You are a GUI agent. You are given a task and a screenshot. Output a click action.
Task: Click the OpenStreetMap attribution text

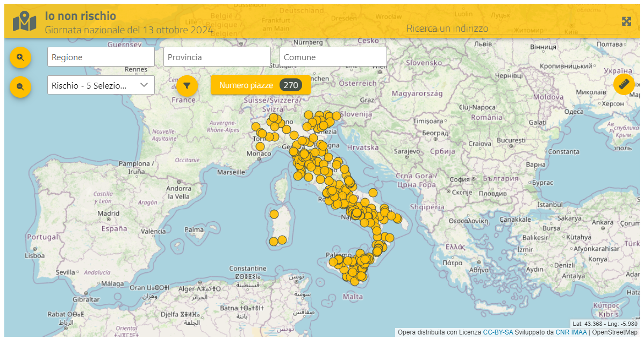click(614, 332)
